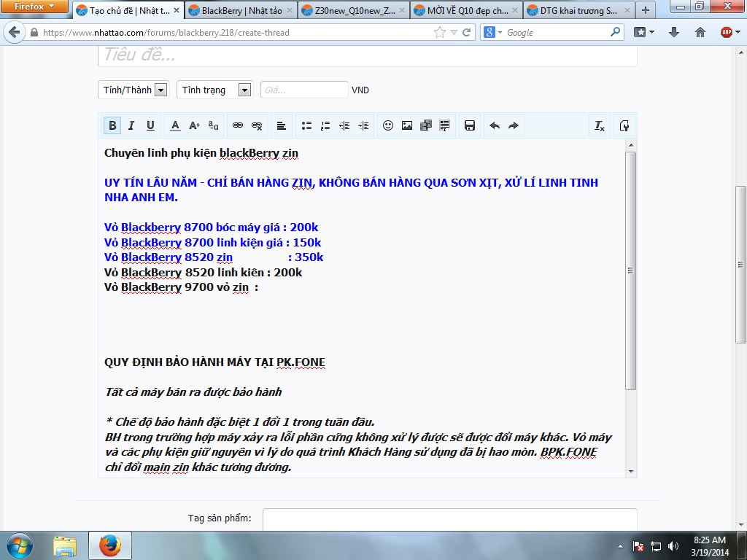Switch editor mode with the wrench icon
Screen dimensions: 747x560
tap(624, 125)
